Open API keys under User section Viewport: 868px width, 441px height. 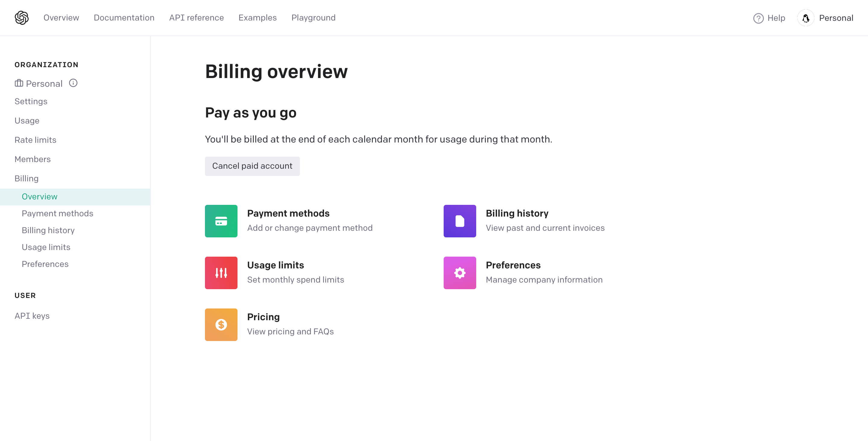pyautogui.click(x=32, y=316)
